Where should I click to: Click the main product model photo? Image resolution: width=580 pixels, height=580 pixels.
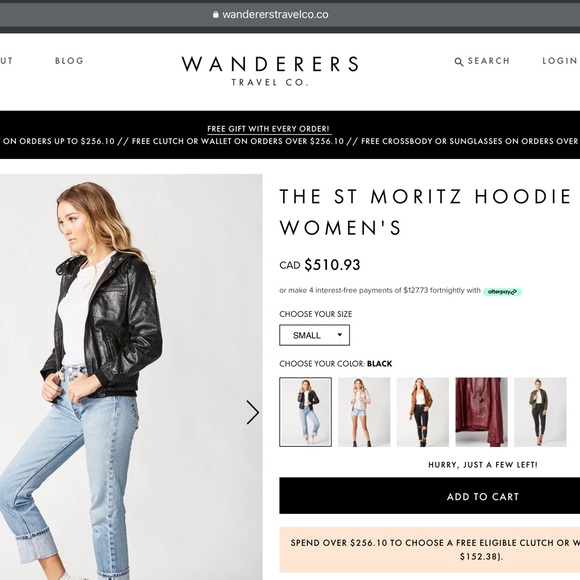pos(131,377)
